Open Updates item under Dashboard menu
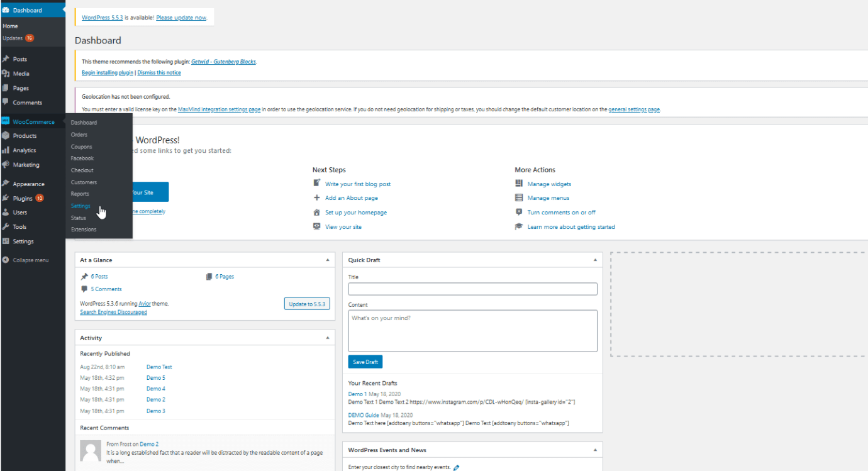This screenshot has height=471, width=868. click(x=18, y=38)
